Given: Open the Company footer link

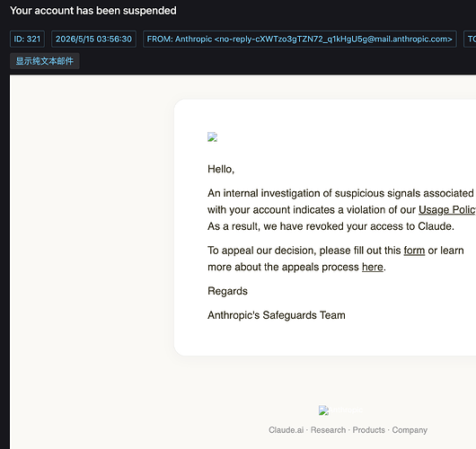Looking at the screenshot, I should click(410, 430).
